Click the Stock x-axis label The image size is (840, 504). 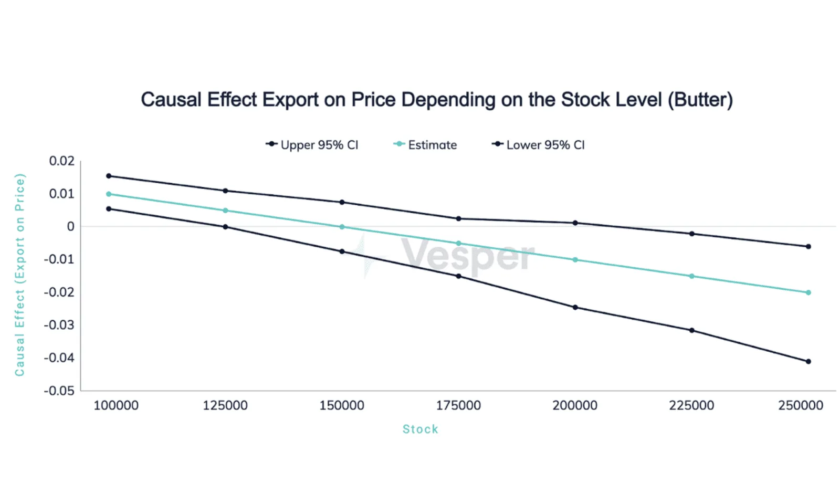coord(420,429)
